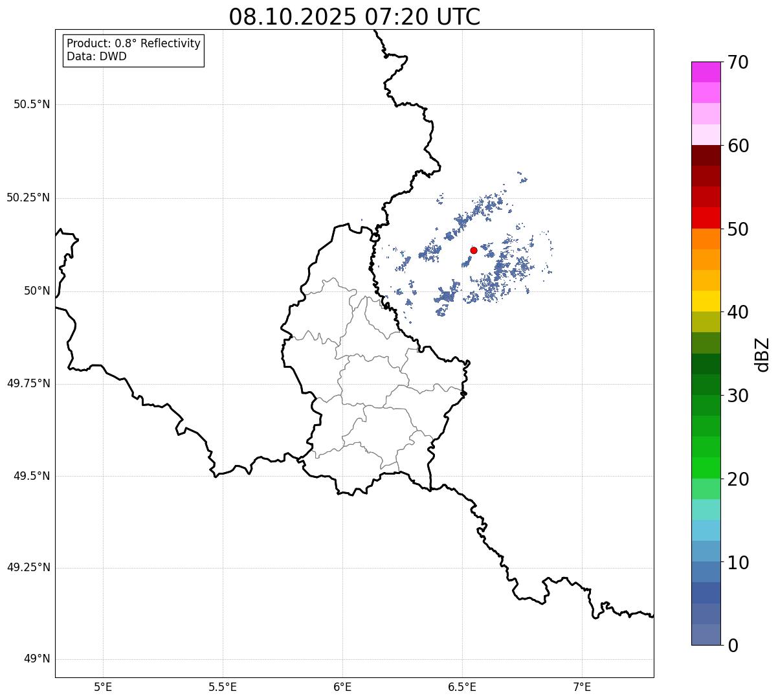Click the title "08.10.2025 07:20 UTC"
Image resolution: width=778 pixels, height=700 pixels.
[355, 16]
